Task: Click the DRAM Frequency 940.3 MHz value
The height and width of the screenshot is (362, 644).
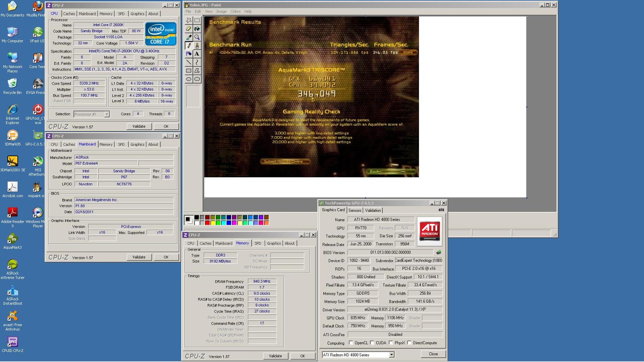Action: [x=262, y=281]
